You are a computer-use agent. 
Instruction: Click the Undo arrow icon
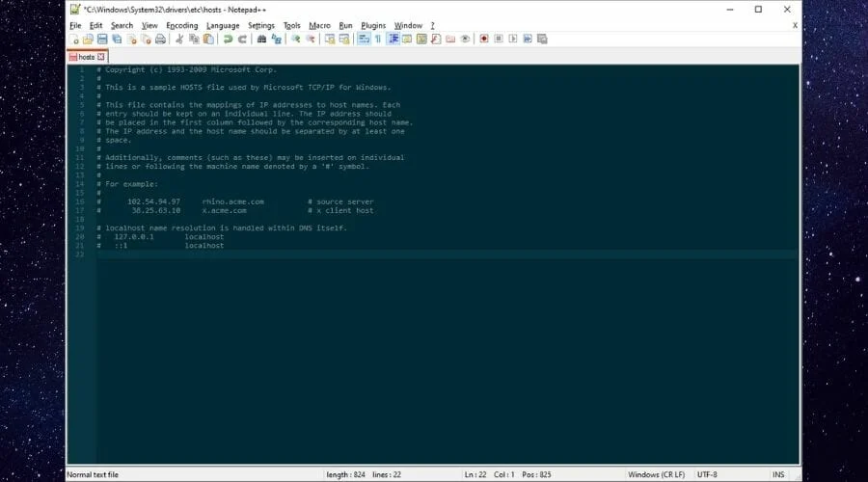[228, 40]
